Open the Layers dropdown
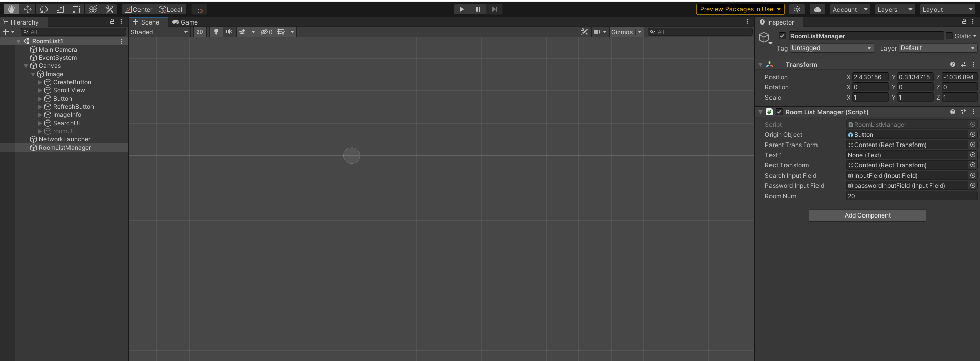This screenshot has width=980, height=361. click(x=895, y=9)
